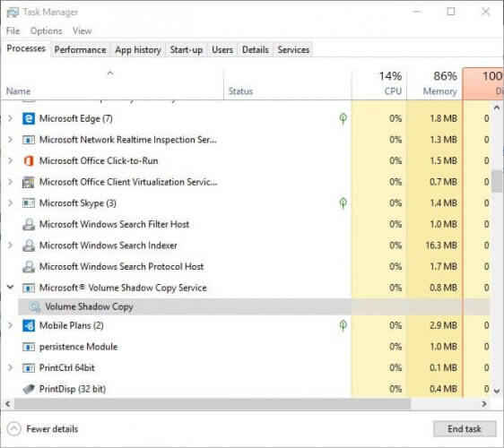The width and height of the screenshot is (504, 448).
Task: Switch to the App history tab
Action: coord(138,50)
